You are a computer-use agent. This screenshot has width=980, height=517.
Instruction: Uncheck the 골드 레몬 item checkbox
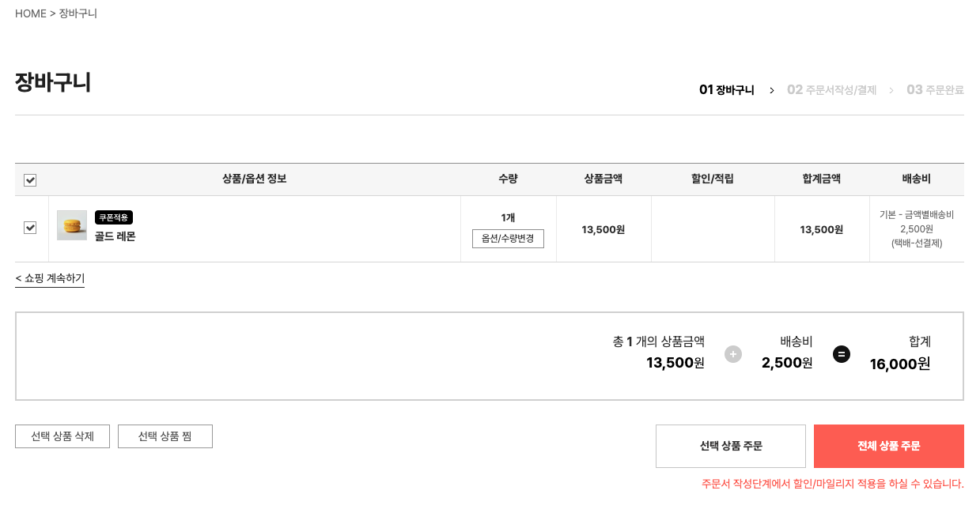(x=29, y=228)
